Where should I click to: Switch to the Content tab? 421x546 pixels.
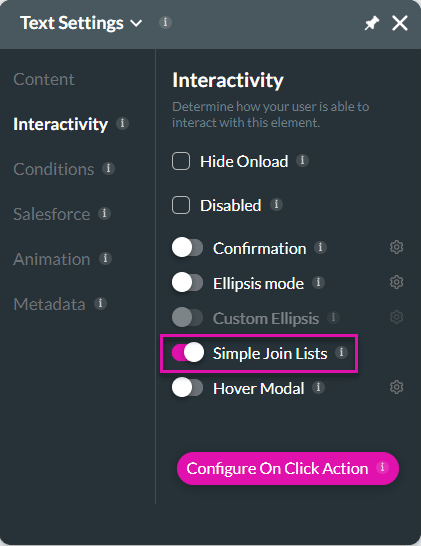[x=44, y=79]
